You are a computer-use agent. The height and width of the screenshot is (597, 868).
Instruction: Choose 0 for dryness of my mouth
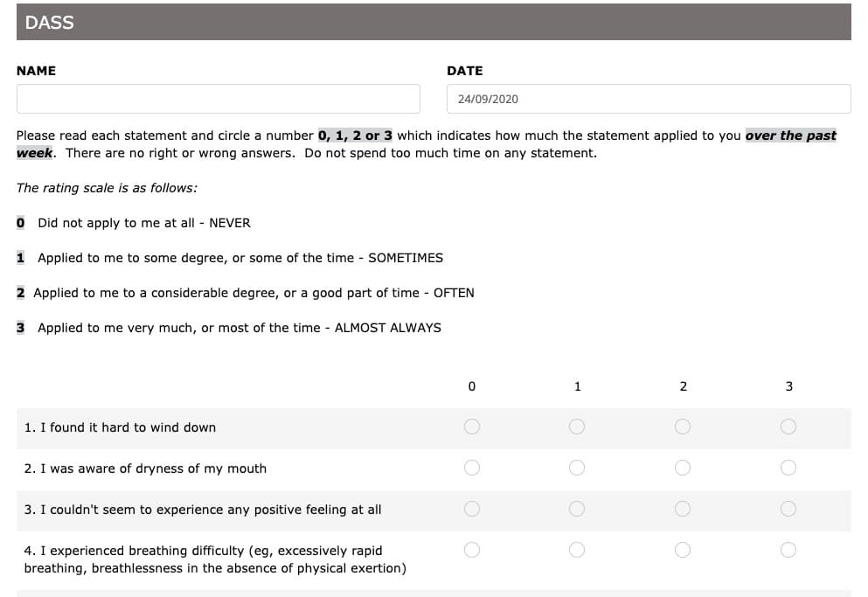[472, 468]
